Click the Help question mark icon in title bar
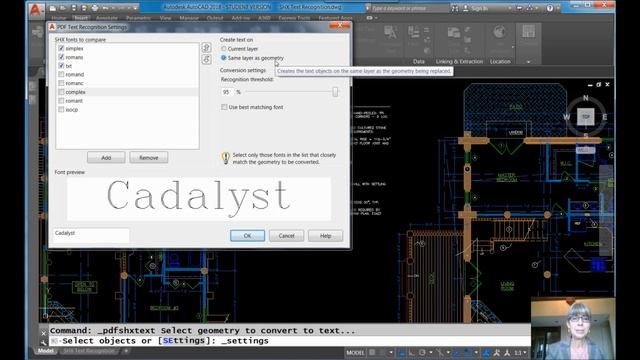 pyautogui.click(x=550, y=8)
